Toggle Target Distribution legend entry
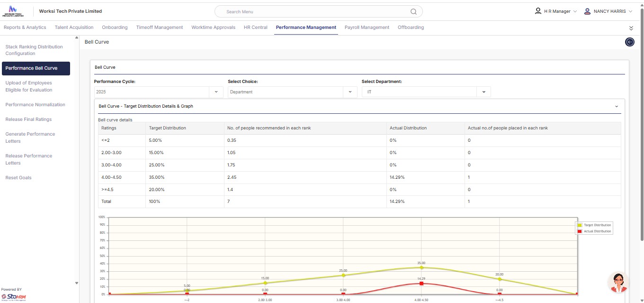The width and height of the screenshot is (644, 303). pyautogui.click(x=594, y=225)
